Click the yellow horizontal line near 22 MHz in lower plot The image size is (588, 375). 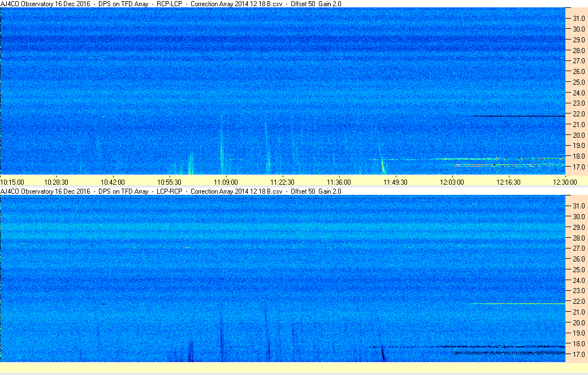pyautogui.click(x=517, y=303)
